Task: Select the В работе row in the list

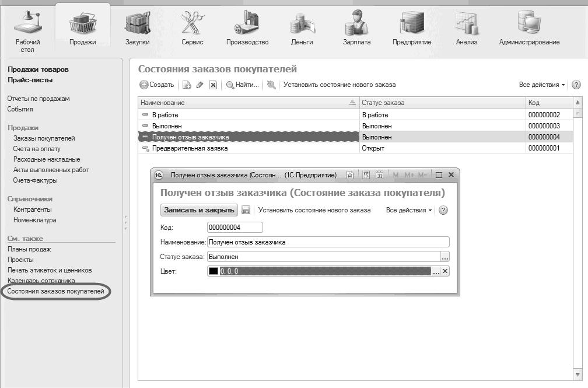Action: (x=355, y=115)
